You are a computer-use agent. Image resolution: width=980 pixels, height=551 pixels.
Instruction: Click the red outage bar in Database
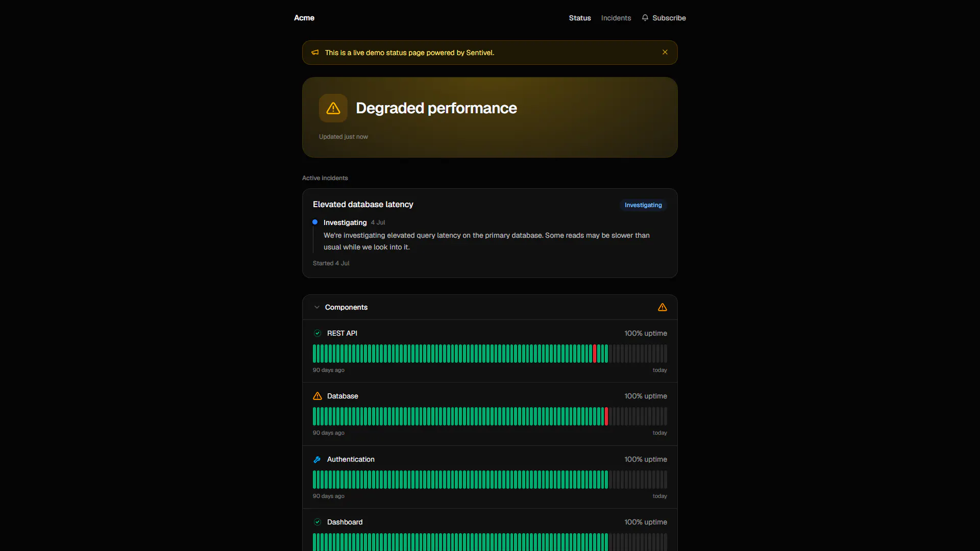click(606, 416)
